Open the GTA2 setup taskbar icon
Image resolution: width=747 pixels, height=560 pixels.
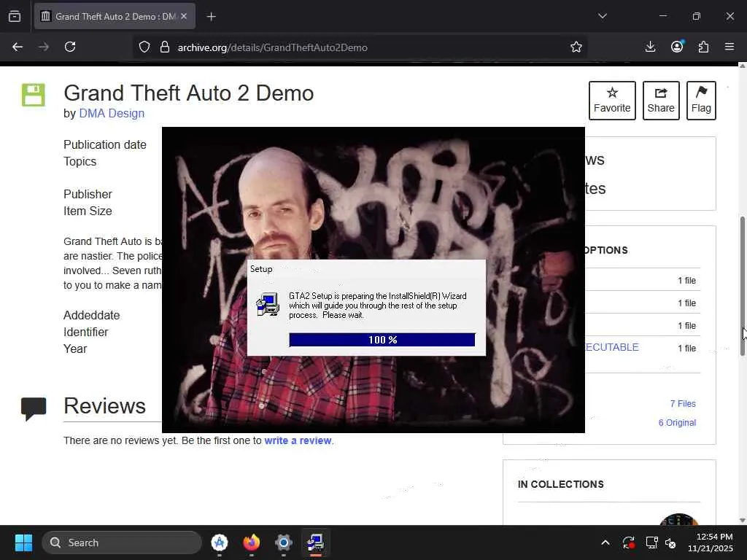pos(315,542)
